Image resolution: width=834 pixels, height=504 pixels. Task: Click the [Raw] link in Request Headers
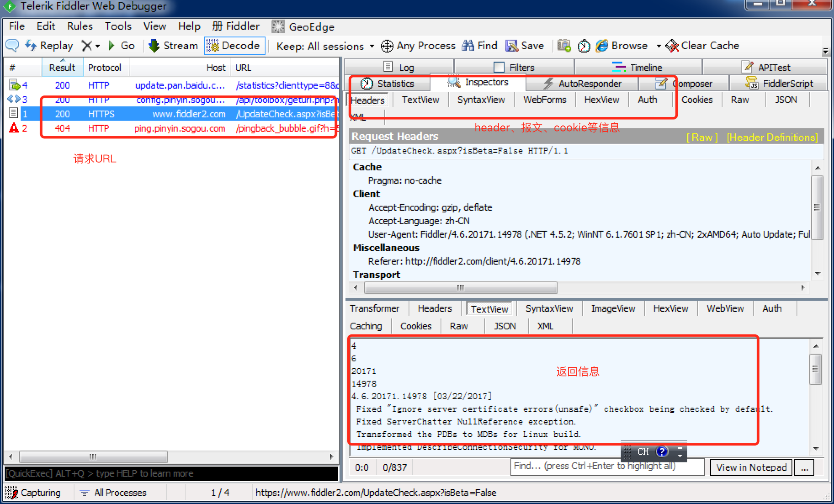pyautogui.click(x=702, y=137)
